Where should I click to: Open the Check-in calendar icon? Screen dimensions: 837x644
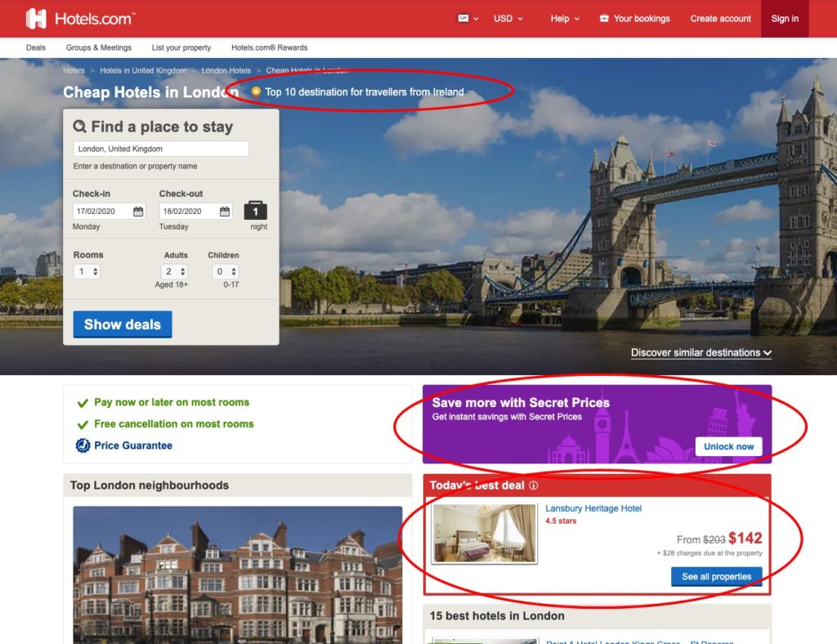(x=138, y=212)
